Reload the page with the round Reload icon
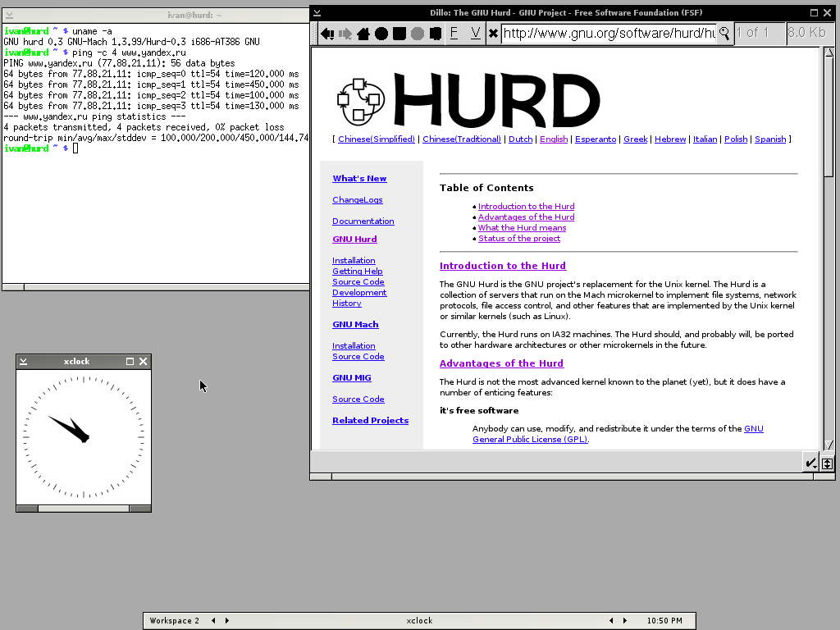Screen dimensions: 840x630 click(381, 34)
